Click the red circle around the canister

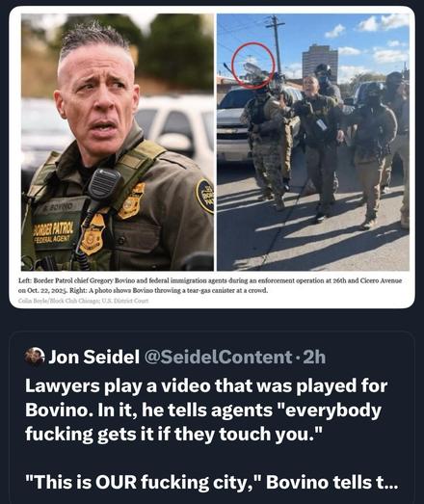[253, 65]
